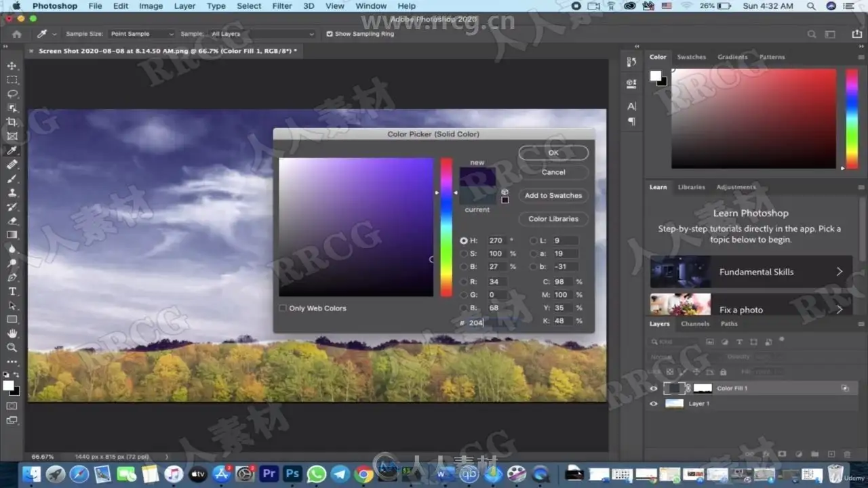Open the Sample layers dropdown
The image size is (868, 488).
point(262,34)
